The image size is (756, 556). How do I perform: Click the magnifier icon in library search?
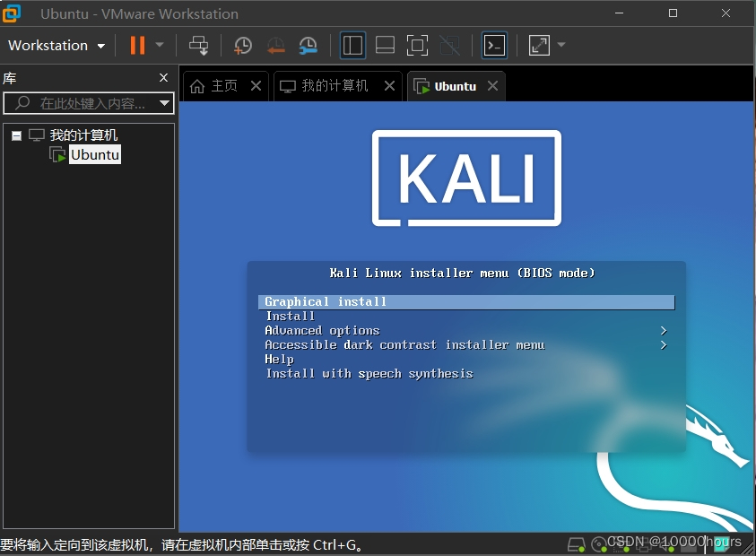(22, 103)
